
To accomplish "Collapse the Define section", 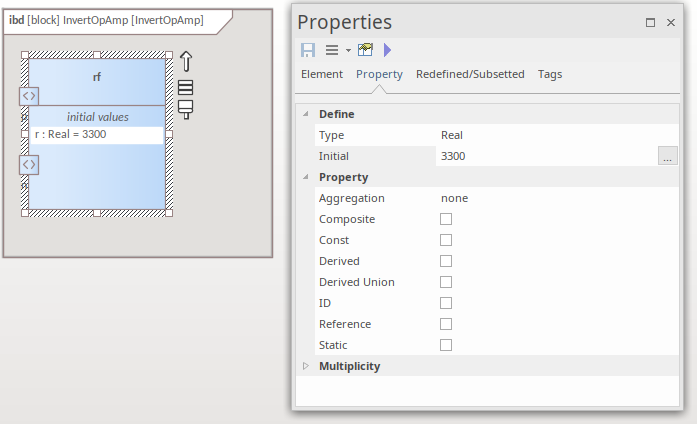I will (x=306, y=114).
